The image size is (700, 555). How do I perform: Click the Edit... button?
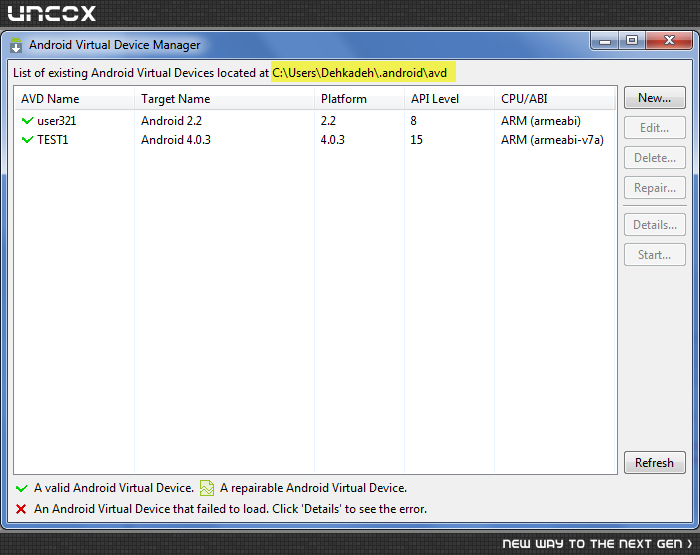[x=654, y=128]
